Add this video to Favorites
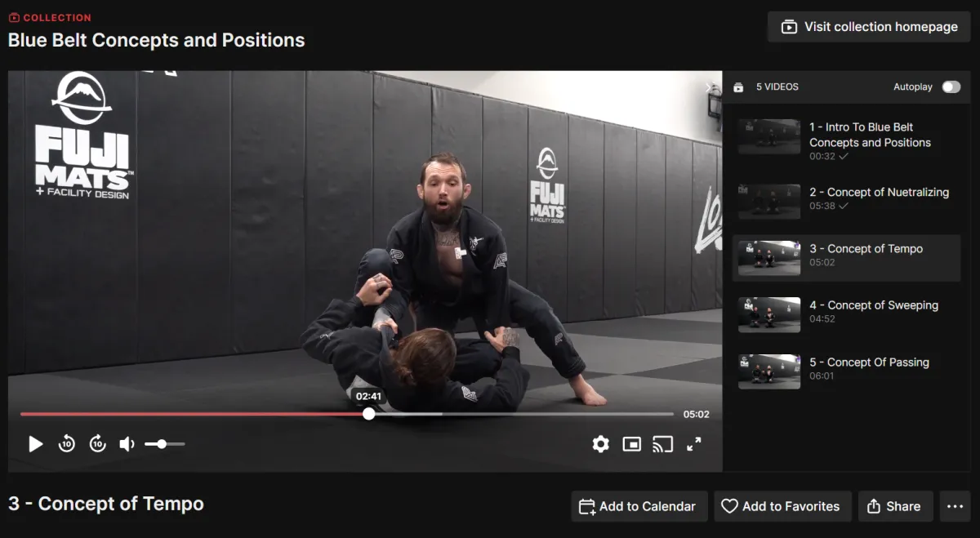Screen dimensions: 980x538 782,506
